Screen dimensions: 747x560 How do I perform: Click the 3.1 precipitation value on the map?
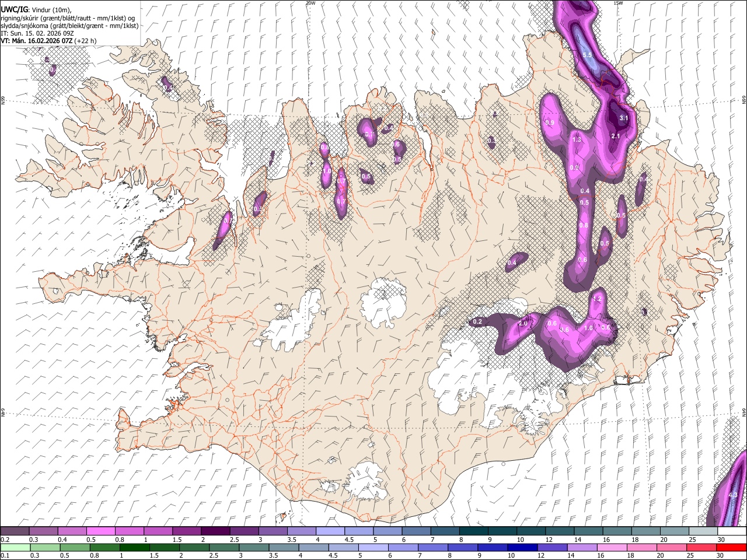point(623,118)
